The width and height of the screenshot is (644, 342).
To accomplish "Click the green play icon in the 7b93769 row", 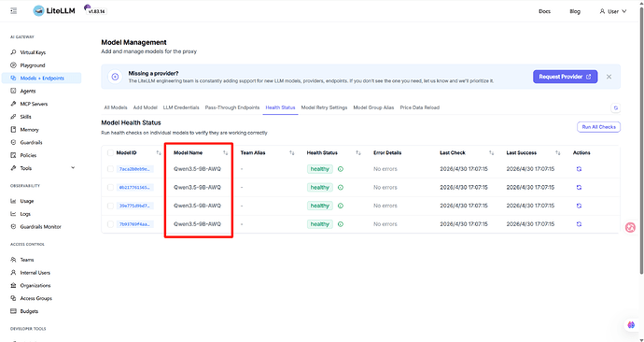I will point(341,224).
